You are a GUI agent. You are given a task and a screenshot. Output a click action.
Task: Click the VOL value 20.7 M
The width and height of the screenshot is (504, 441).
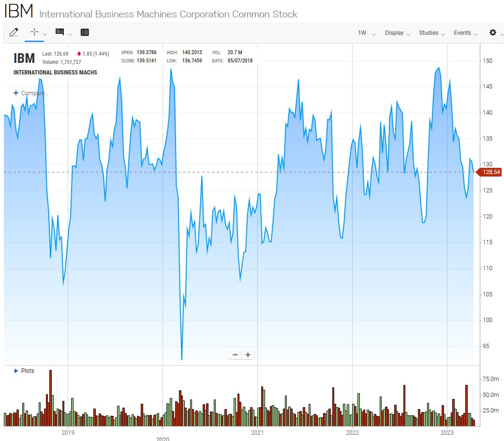235,52
